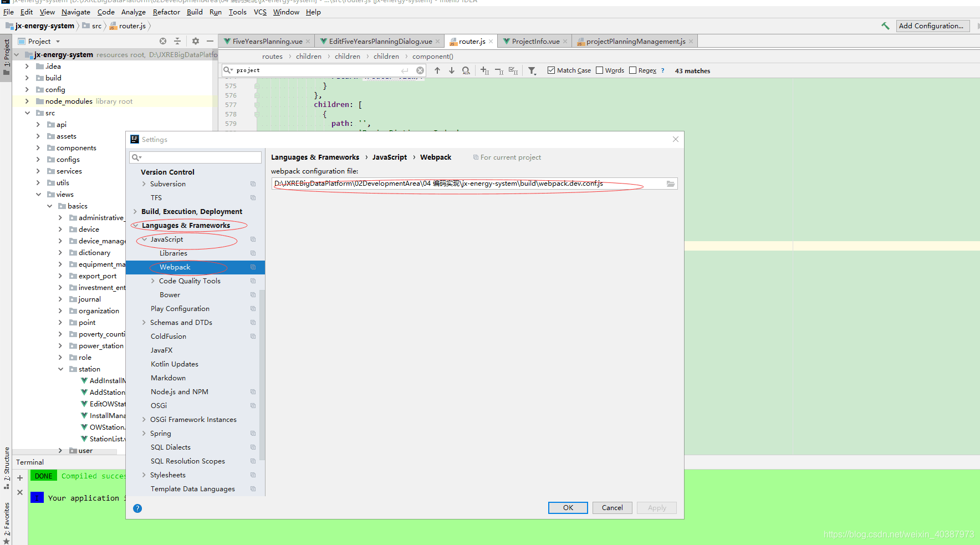
Task: Add a new terminal session plus icon
Action: coord(20,477)
